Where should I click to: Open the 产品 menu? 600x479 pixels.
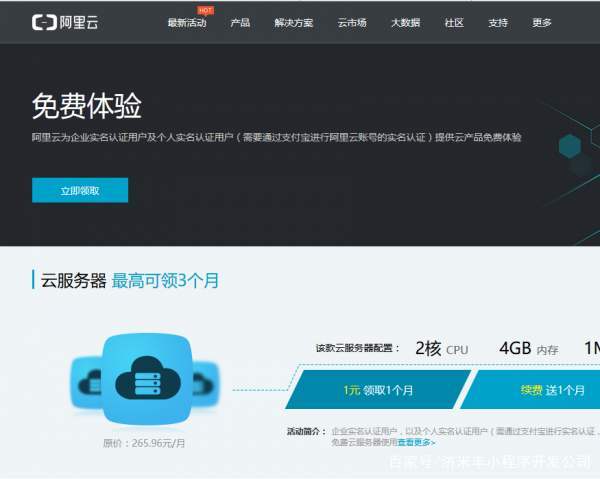tap(240, 23)
